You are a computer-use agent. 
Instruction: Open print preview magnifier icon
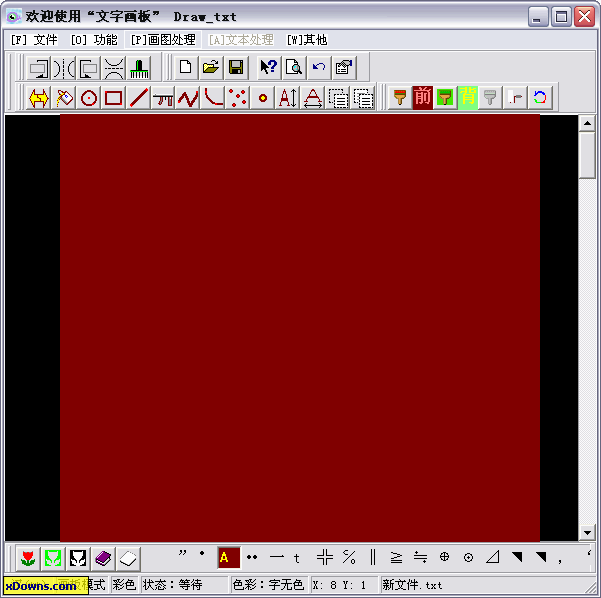point(294,67)
